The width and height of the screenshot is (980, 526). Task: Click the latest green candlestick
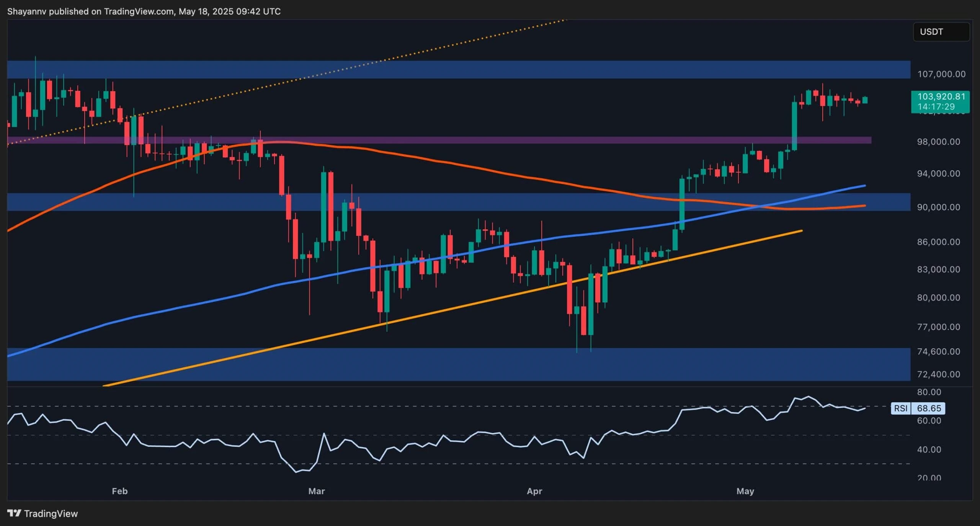coord(865,100)
